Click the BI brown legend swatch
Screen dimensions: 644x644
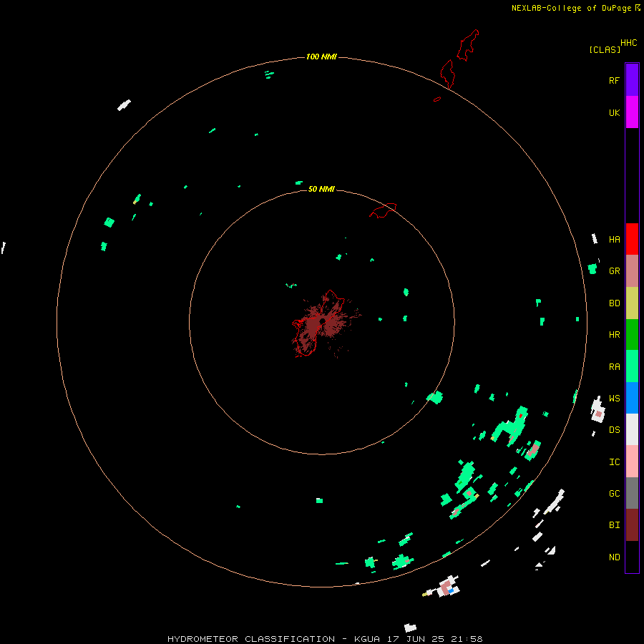point(632,525)
